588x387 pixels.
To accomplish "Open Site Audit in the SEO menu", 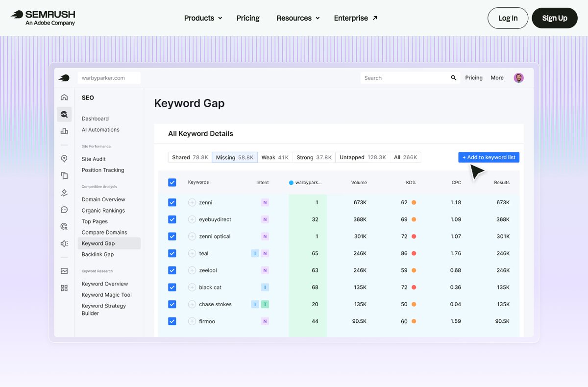I will 94,159.
